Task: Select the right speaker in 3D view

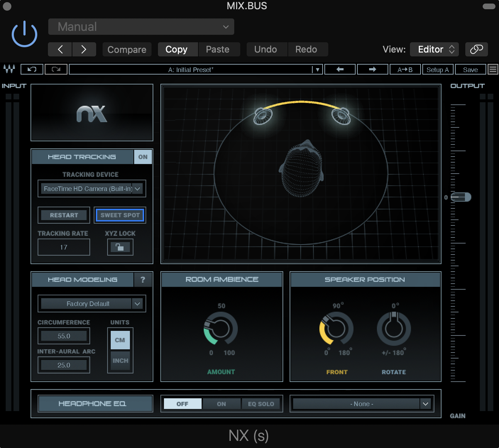Action: [x=341, y=116]
